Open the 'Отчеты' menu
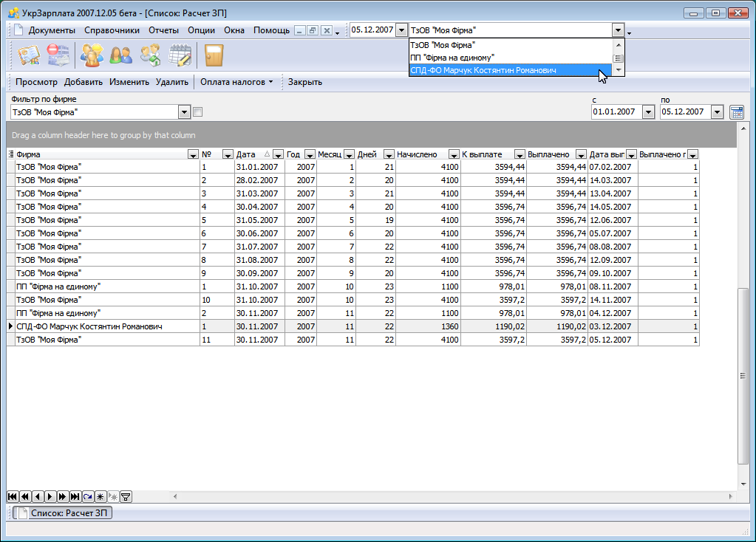756x542 pixels. [x=163, y=30]
